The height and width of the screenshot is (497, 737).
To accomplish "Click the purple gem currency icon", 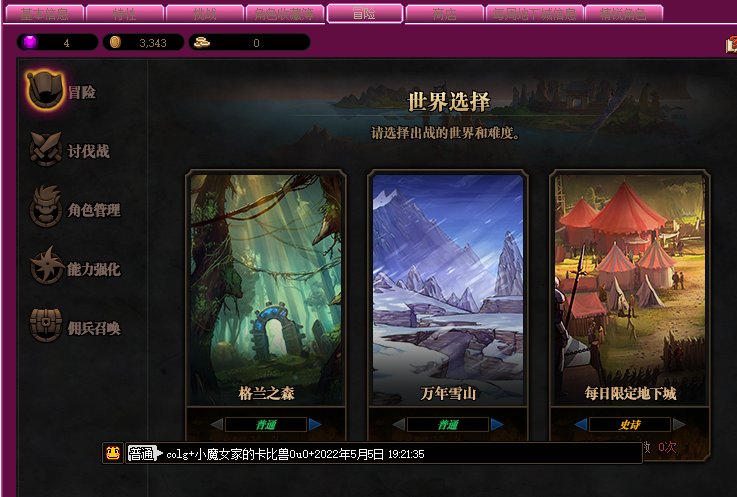I will tap(30, 42).
